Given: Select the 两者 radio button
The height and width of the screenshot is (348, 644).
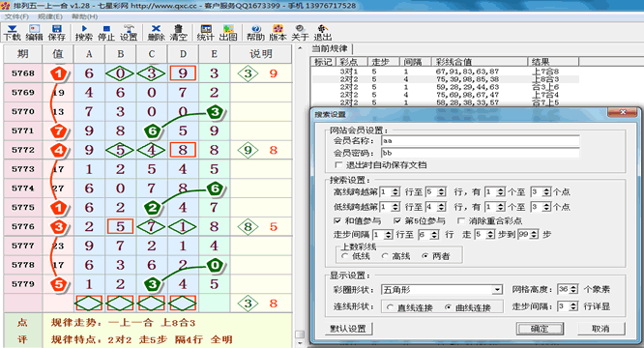Looking at the screenshot, I should (x=425, y=256).
